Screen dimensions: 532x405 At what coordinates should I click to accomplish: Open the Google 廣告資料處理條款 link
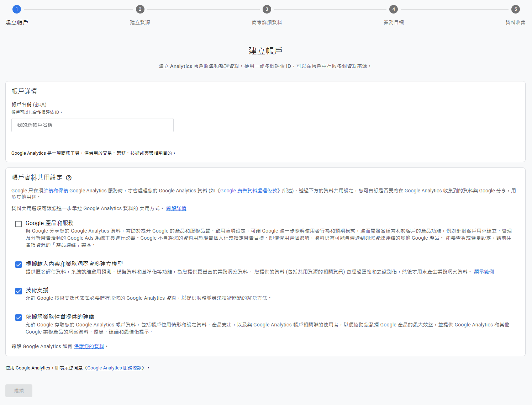click(248, 191)
